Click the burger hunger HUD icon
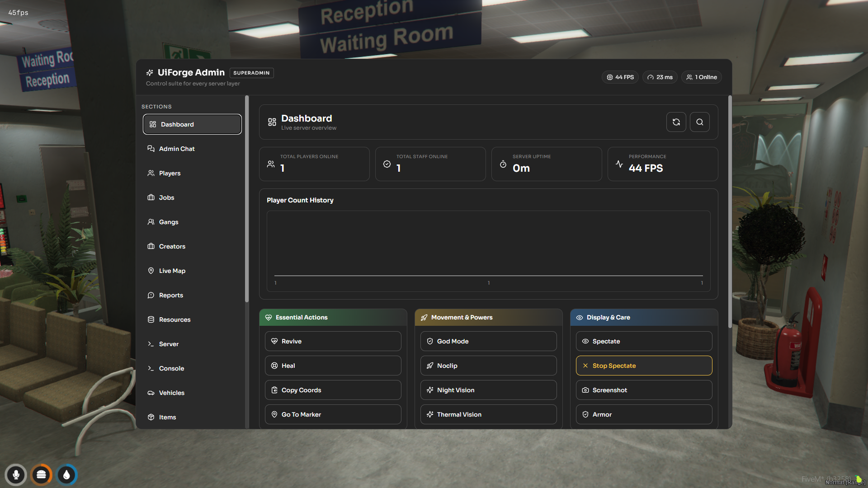Screen dimensions: 868x488 (x=41, y=474)
